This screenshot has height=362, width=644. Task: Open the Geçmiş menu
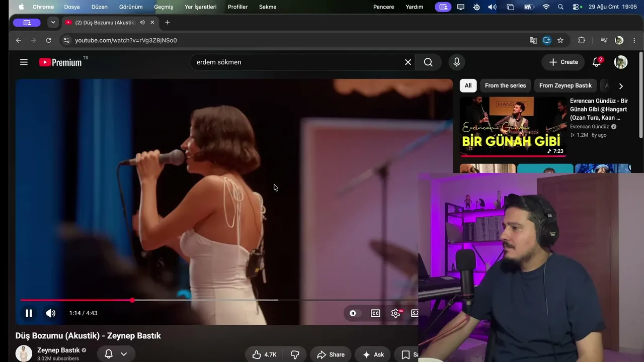pyautogui.click(x=164, y=7)
